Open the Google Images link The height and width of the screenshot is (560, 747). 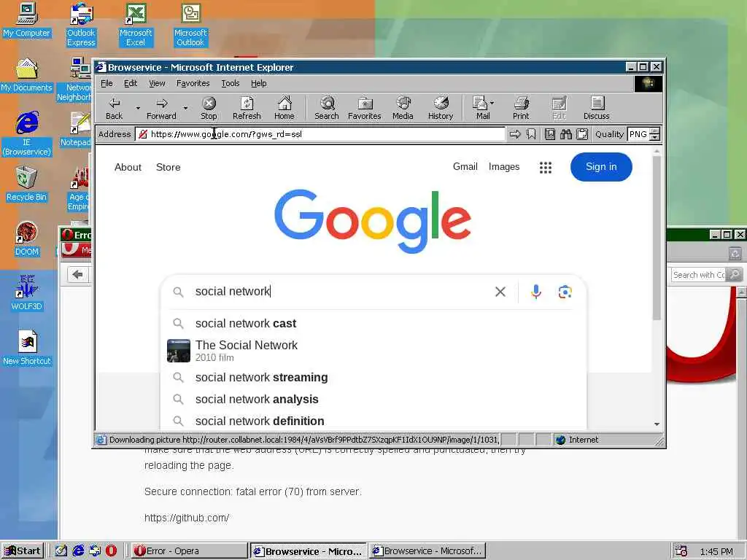tap(504, 167)
